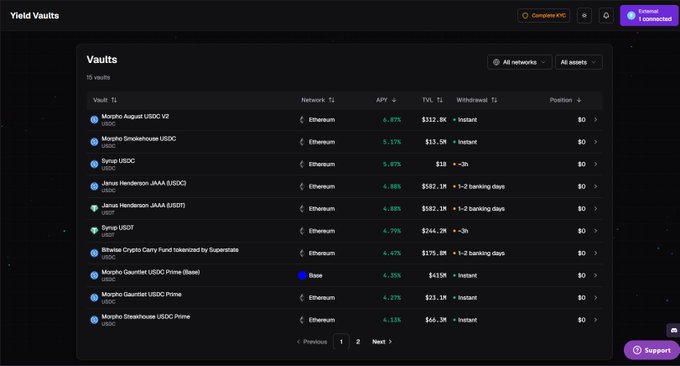
Task: Sort by Network column arrows
Action: pyautogui.click(x=331, y=100)
